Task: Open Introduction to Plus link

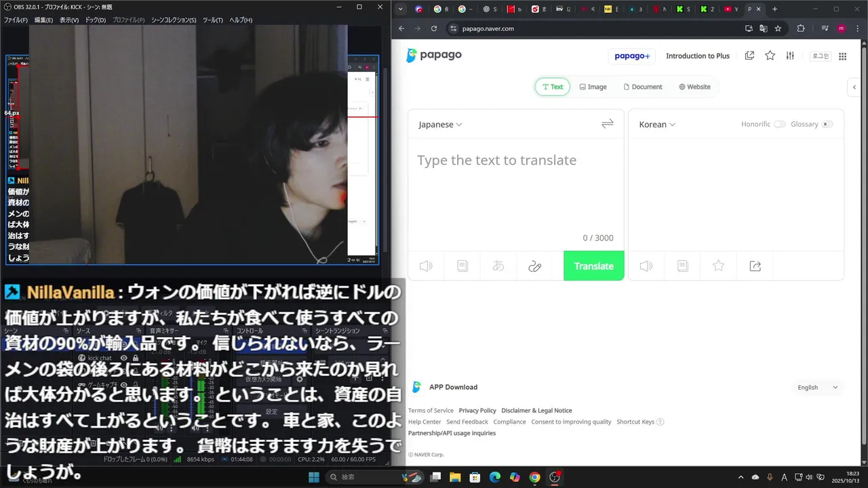Action: pyautogui.click(x=698, y=56)
